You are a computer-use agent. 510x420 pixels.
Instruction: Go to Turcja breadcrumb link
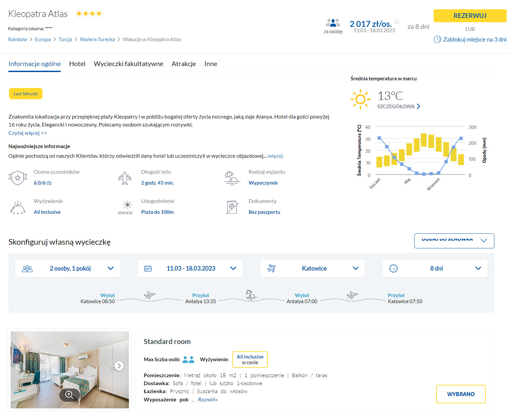65,40
